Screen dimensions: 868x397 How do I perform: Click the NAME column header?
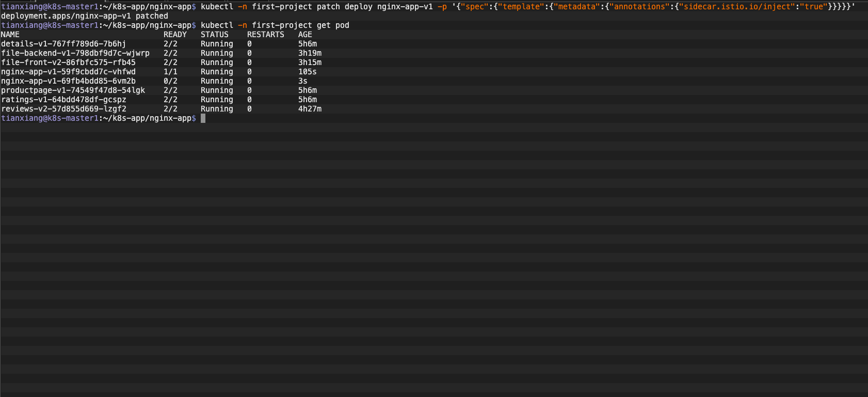(x=10, y=35)
